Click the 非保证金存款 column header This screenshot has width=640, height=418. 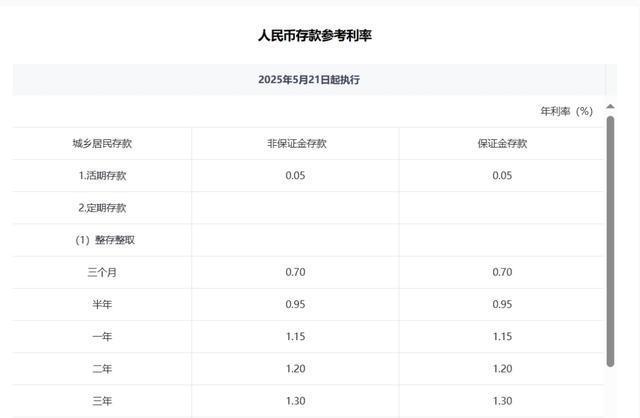click(x=296, y=143)
